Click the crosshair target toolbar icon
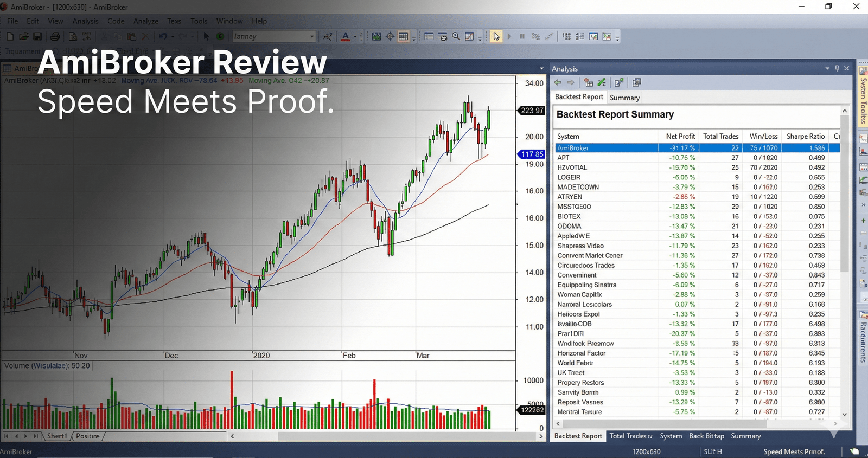Image resolution: width=868 pixels, height=458 pixels. tap(390, 36)
